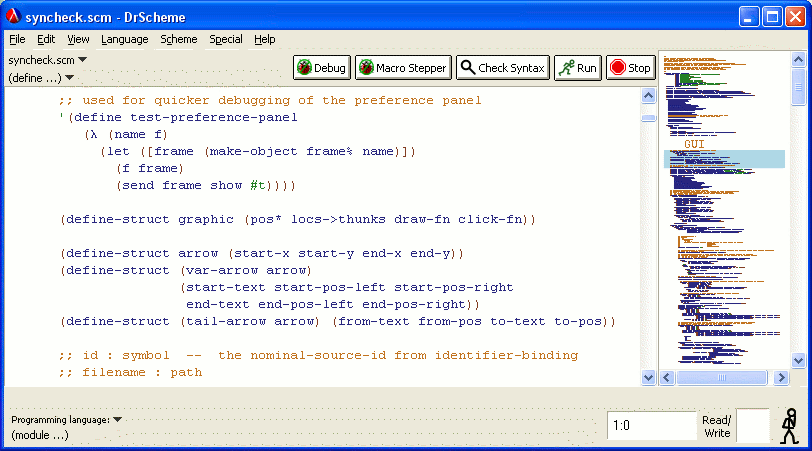Click the Read/Write status box
Screen dimensions: 812x451
click(752, 426)
